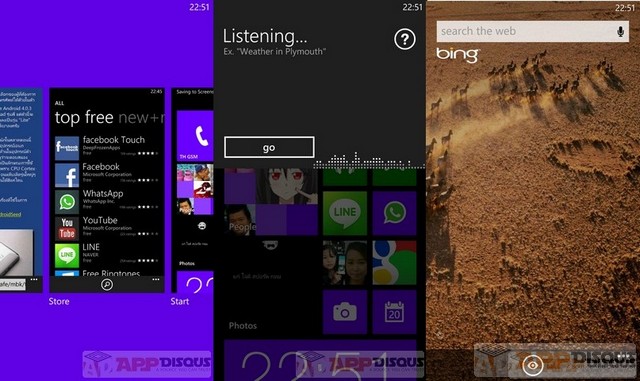Screen dimensions: 640x381
Task: Launch the Camera tile
Action: (x=345, y=312)
